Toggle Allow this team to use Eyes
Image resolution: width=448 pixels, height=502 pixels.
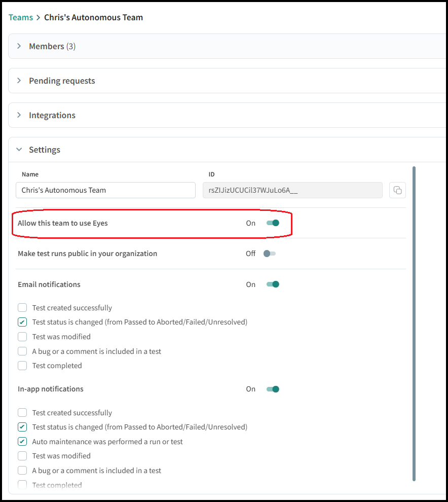click(x=273, y=223)
